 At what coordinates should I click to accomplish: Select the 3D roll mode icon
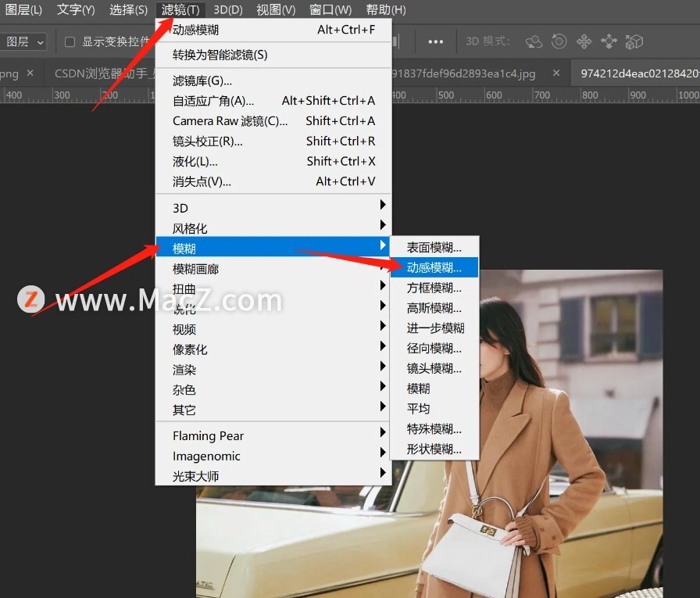559,41
